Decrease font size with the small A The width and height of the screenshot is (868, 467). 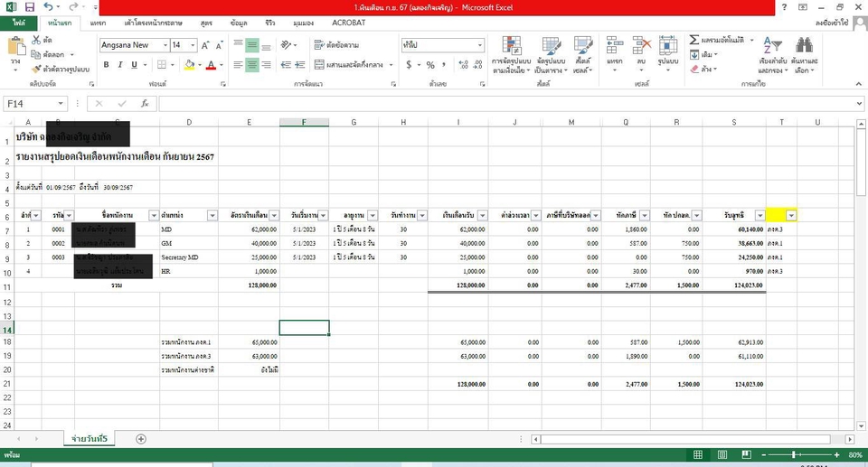click(x=219, y=45)
